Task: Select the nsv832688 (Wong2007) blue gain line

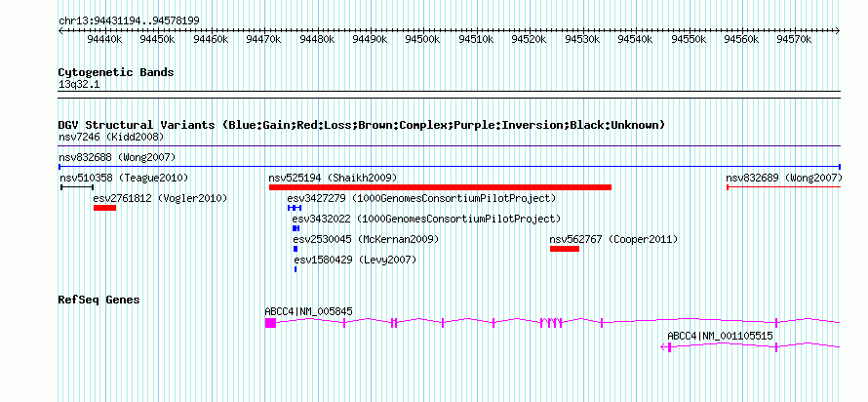Action: (x=450, y=167)
